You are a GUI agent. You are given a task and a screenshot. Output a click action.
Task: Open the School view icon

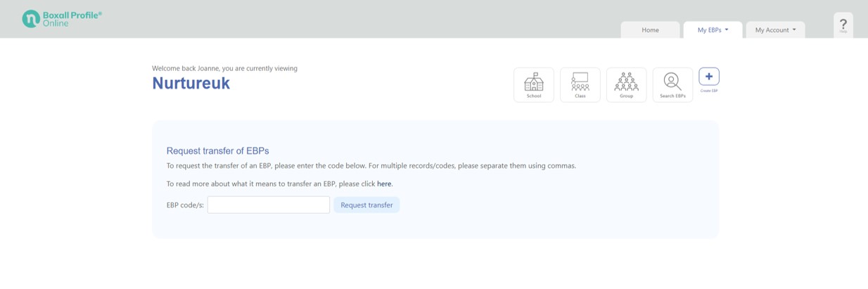(x=534, y=85)
